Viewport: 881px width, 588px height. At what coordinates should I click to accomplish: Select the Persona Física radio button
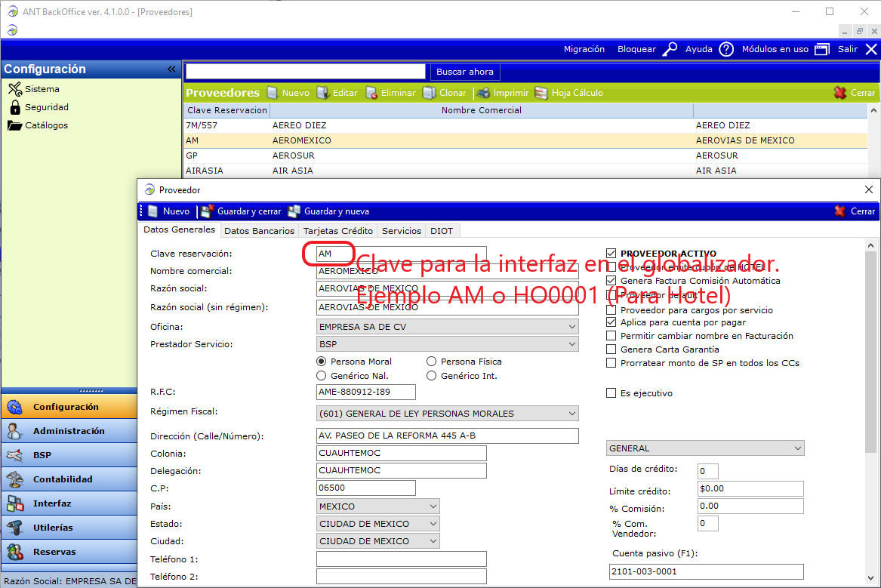[432, 362]
